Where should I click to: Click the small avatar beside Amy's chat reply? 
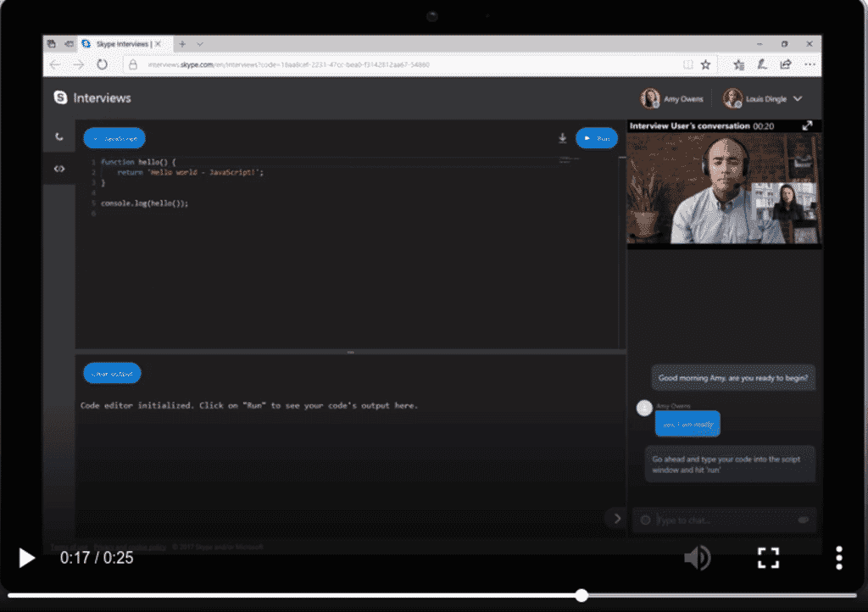point(644,409)
